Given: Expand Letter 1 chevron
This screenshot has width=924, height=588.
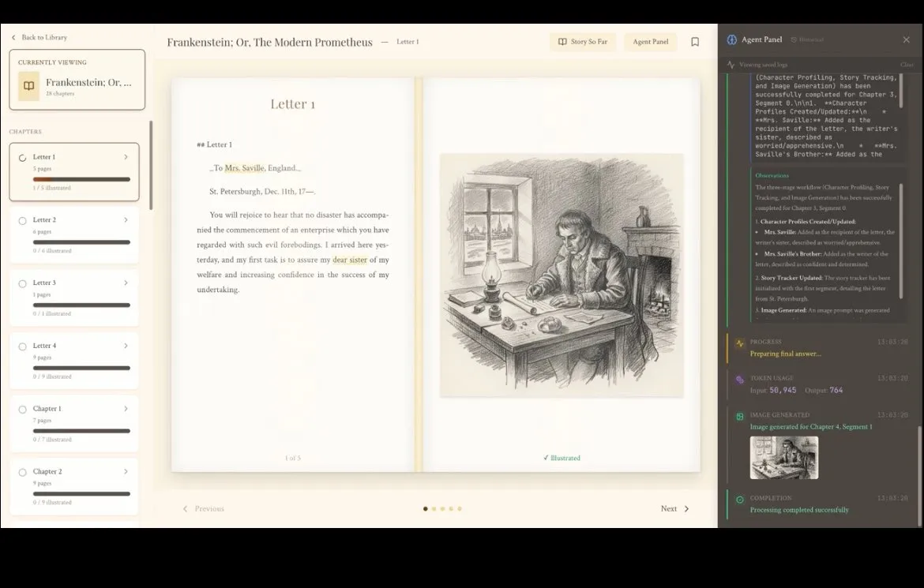Looking at the screenshot, I should 126,157.
